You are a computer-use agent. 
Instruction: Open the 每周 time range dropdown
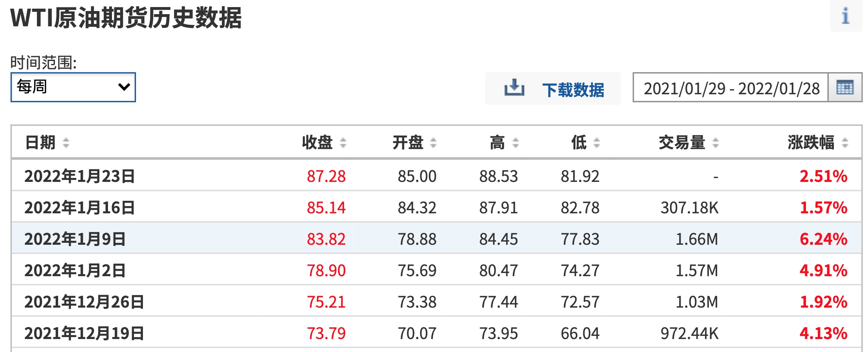point(73,87)
